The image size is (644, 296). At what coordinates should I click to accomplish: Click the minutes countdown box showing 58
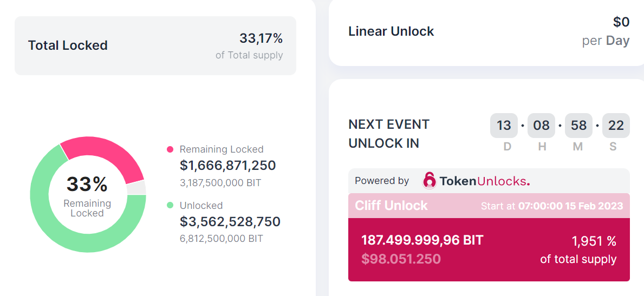pos(578,126)
